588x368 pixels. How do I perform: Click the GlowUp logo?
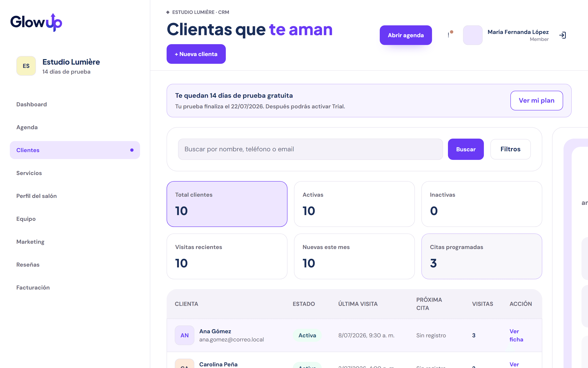[36, 22]
